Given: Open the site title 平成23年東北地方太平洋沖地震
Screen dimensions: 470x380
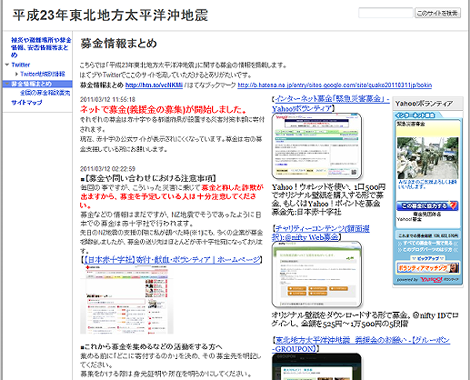Looking at the screenshot, I should pos(110,15).
